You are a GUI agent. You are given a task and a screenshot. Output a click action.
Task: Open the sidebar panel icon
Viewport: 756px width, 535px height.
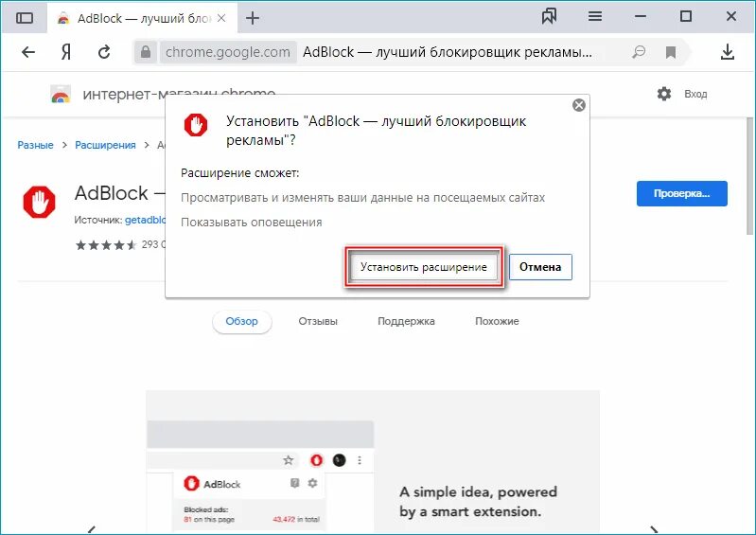(25, 18)
